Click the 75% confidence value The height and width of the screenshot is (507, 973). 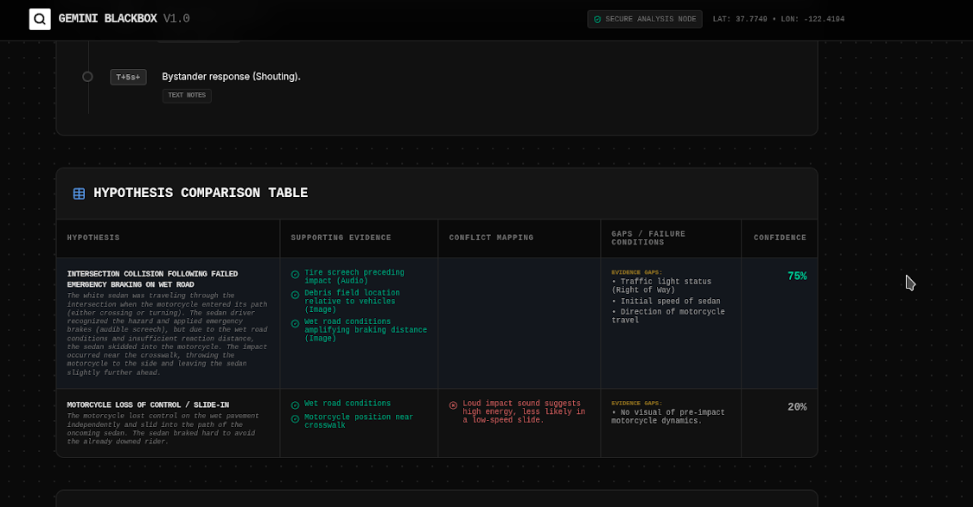pos(797,276)
